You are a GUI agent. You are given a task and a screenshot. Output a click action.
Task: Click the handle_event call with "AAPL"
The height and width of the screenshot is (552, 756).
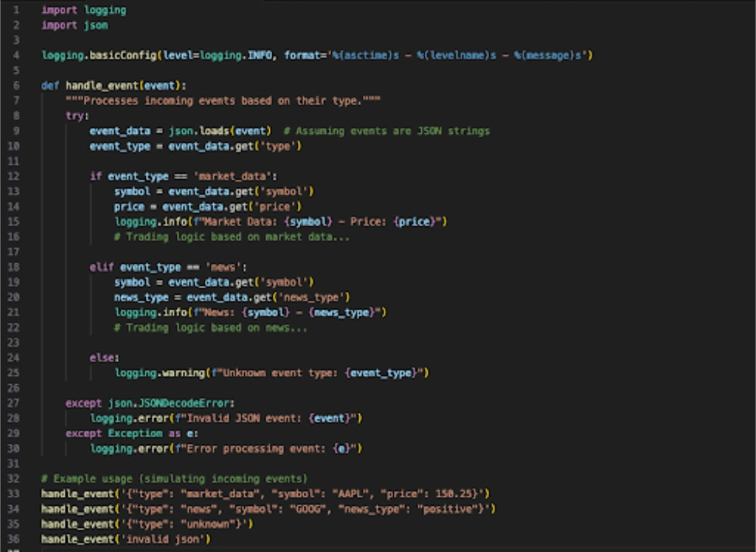(x=265, y=494)
